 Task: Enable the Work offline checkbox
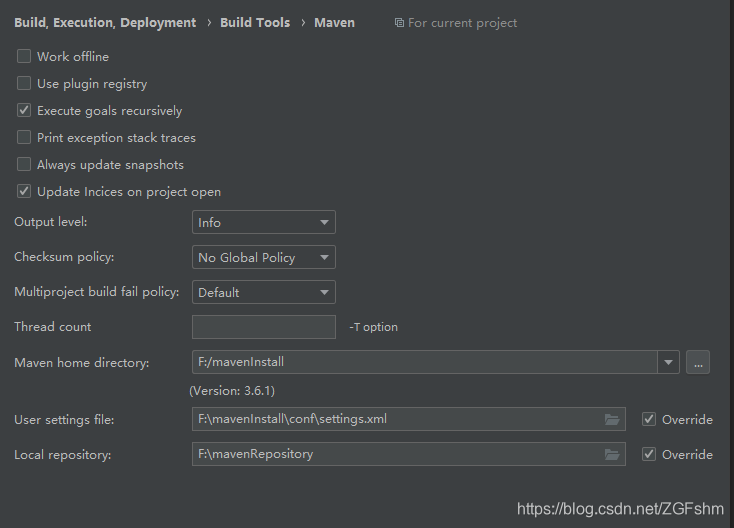[24, 57]
